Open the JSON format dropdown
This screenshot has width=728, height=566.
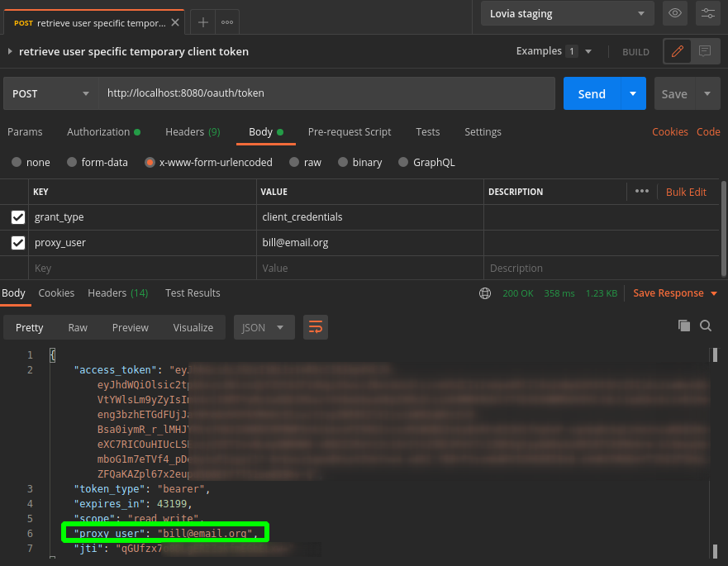click(x=264, y=327)
